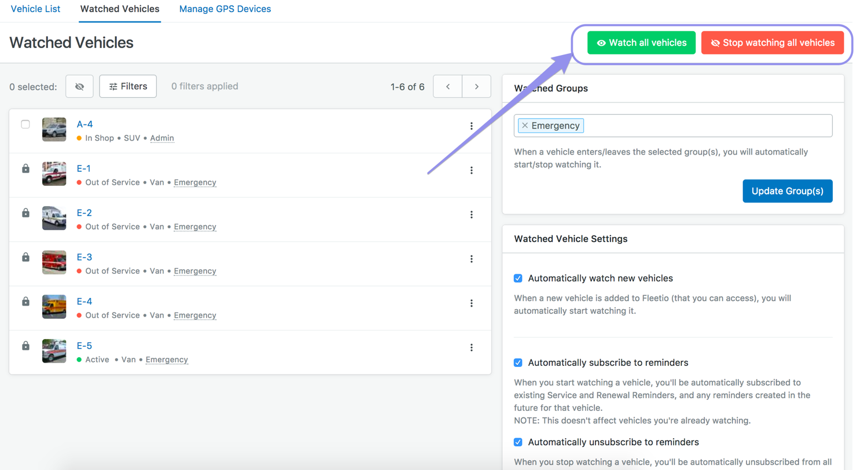Toggle Automatically subscribe to reminders
The image size is (868, 470).
pos(518,363)
